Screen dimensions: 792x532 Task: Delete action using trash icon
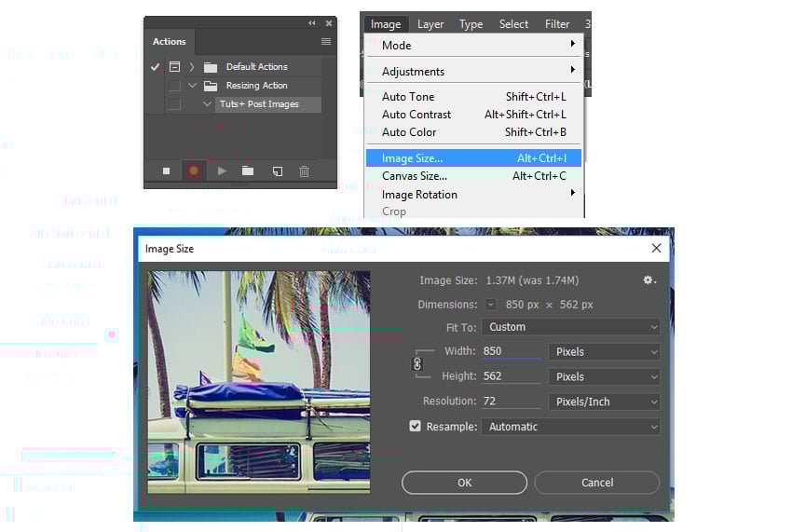click(304, 171)
